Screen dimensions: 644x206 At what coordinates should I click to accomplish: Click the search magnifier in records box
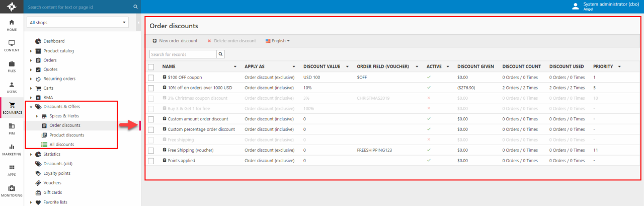tap(220, 54)
